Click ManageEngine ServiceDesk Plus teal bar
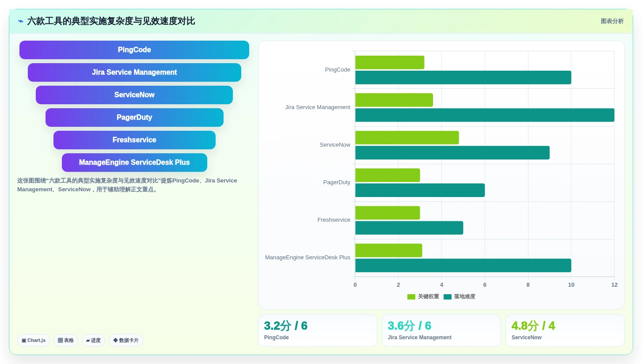The height and width of the screenshot is (364, 642). coord(463,265)
